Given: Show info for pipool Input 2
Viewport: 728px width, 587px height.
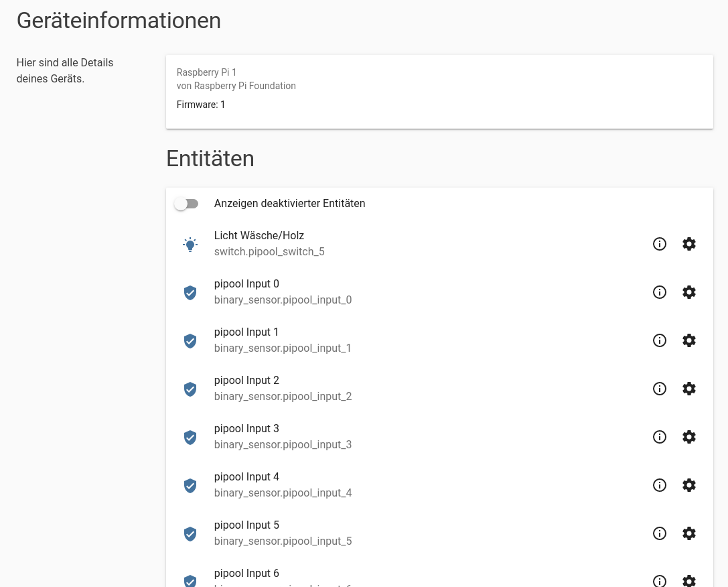Looking at the screenshot, I should [660, 389].
